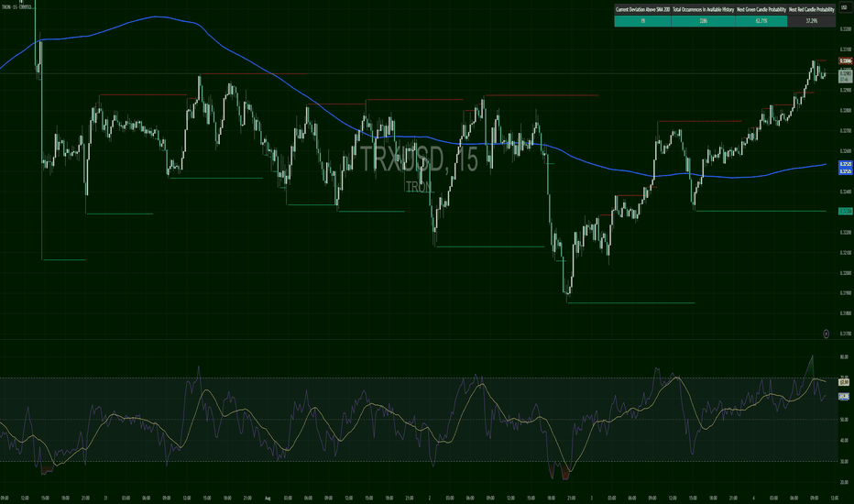Click the blue RSI value label
The height and width of the screenshot is (504, 854).
[x=844, y=397]
